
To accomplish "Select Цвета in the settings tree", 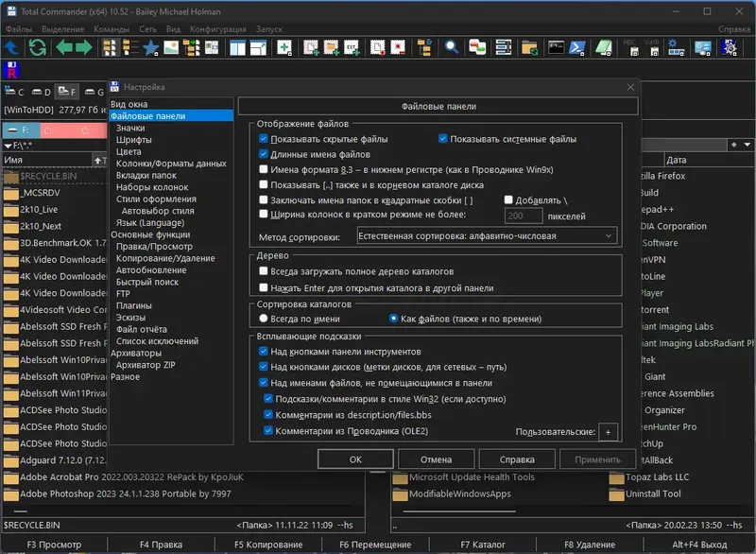I will tap(129, 151).
